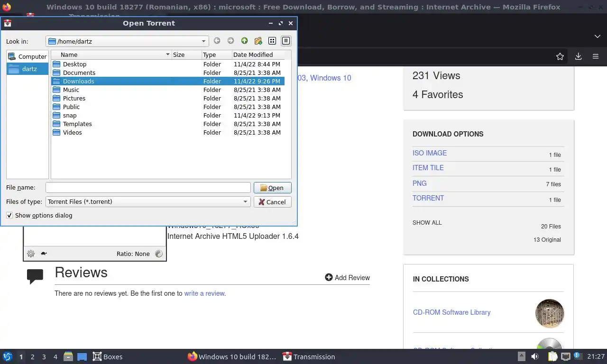Select the Public folder

(168, 107)
